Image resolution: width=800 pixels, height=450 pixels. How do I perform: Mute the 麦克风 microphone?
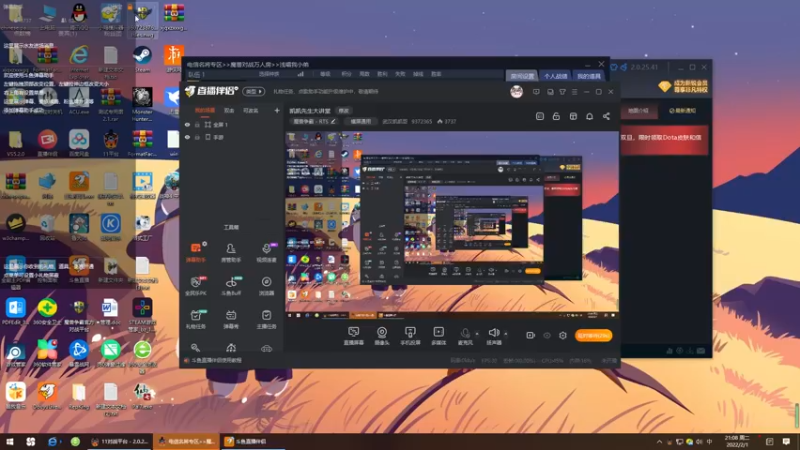(465, 336)
